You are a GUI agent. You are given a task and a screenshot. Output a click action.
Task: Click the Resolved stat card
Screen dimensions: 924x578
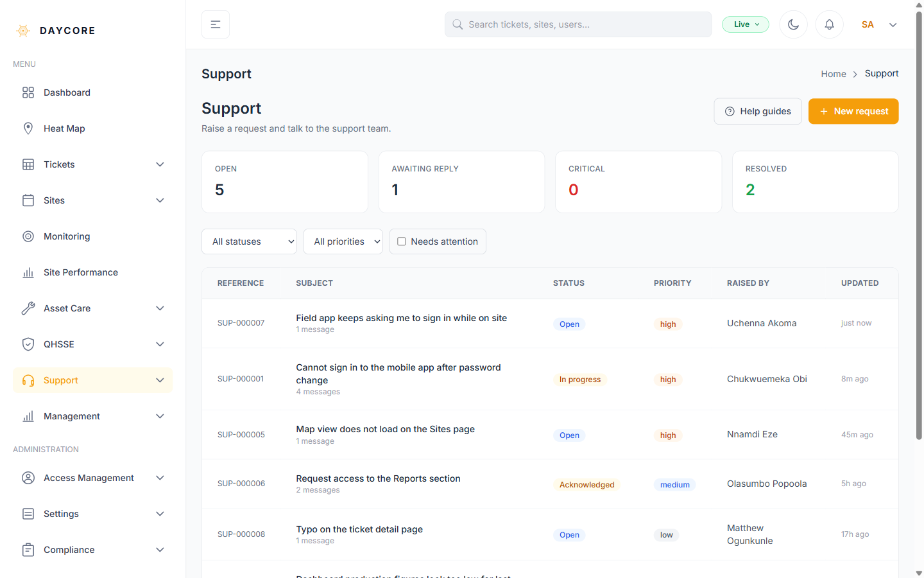click(816, 182)
